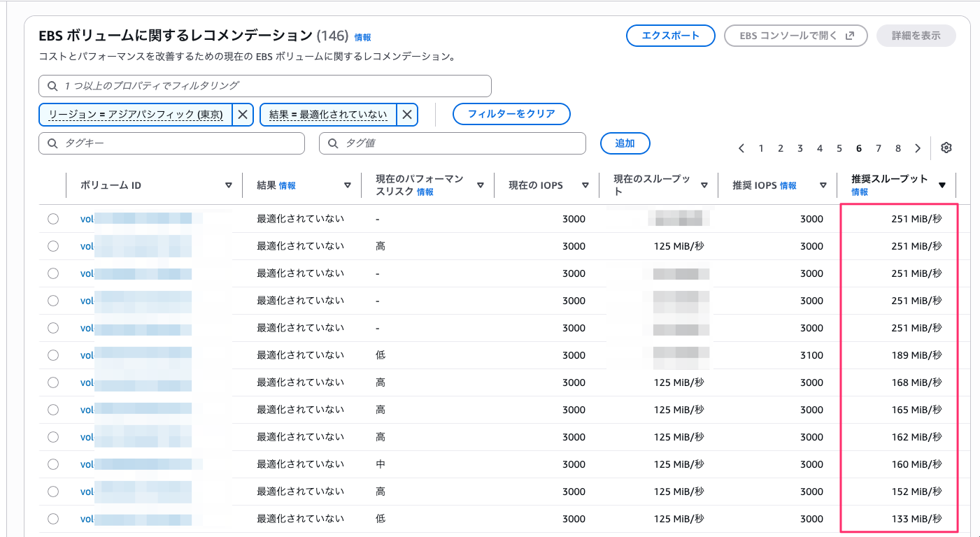The height and width of the screenshot is (537, 980).
Task: Open the 情報 link in the 結果 column header
Action: tap(287, 186)
